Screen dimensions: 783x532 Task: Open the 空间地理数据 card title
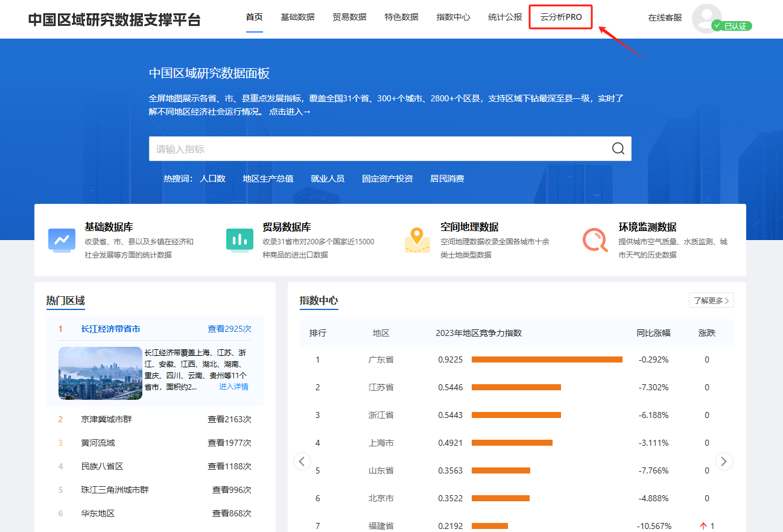[x=469, y=227]
